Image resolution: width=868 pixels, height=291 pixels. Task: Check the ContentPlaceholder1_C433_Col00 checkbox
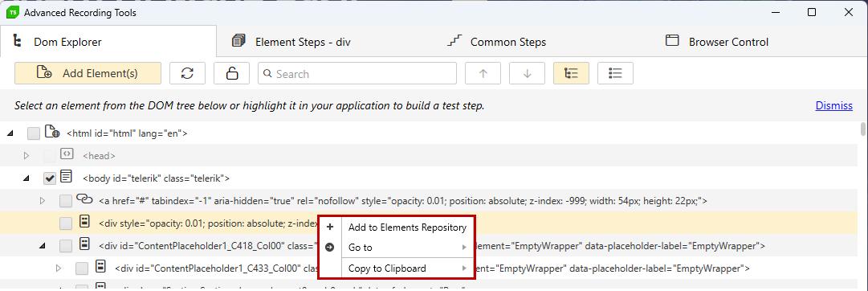tap(82, 268)
